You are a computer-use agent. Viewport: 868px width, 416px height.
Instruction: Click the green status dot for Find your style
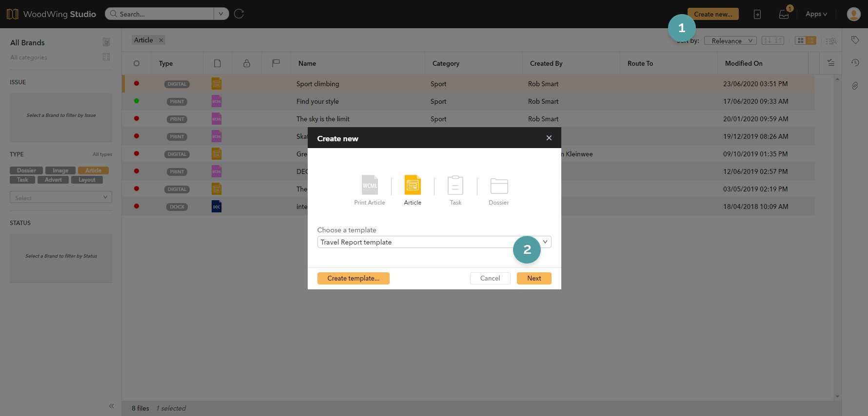pos(137,101)
